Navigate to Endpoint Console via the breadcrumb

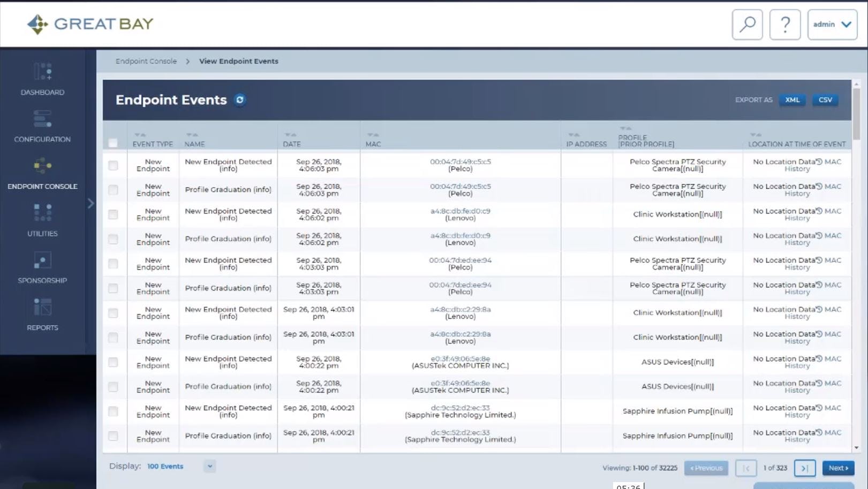[146, 61]
